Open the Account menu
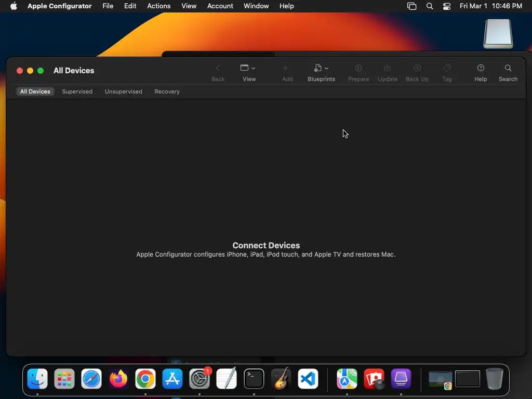Screen dimensions: 532x399 click(220, 6)
